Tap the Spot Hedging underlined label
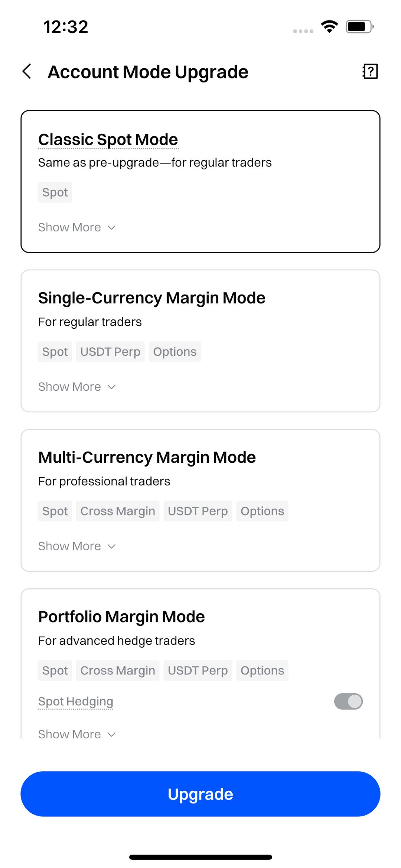 [x=76, y=701]
